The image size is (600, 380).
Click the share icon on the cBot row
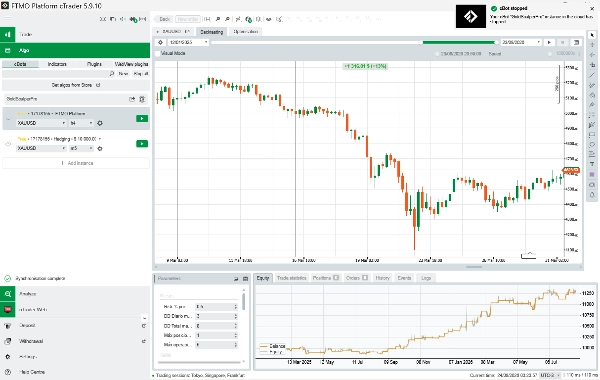[132, 99]
